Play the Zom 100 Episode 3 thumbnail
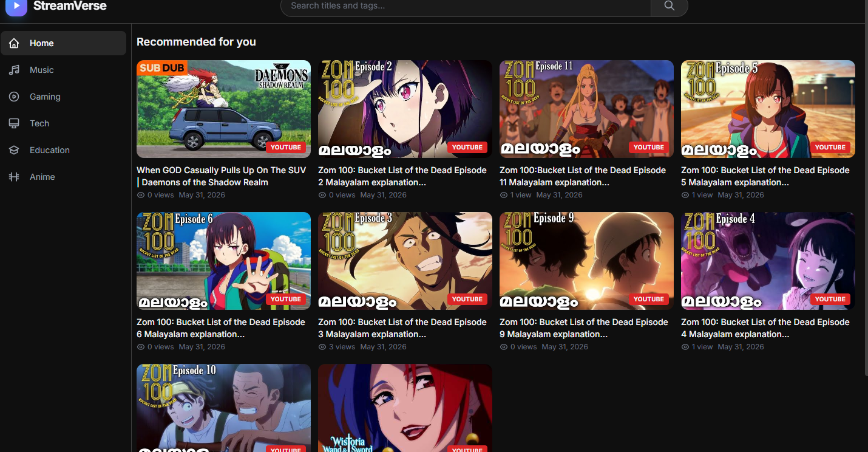This screenshot has width=868, height=452. [405, 261]
